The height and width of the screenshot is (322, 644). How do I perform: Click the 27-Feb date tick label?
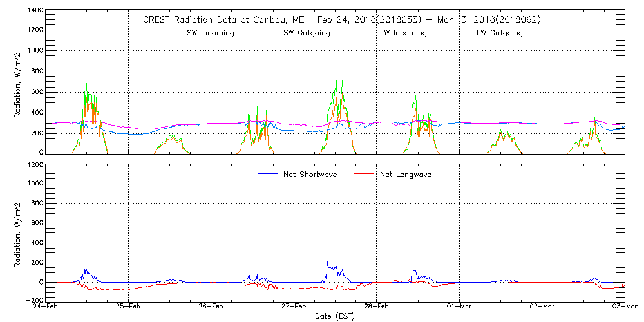tap(294, 307)
